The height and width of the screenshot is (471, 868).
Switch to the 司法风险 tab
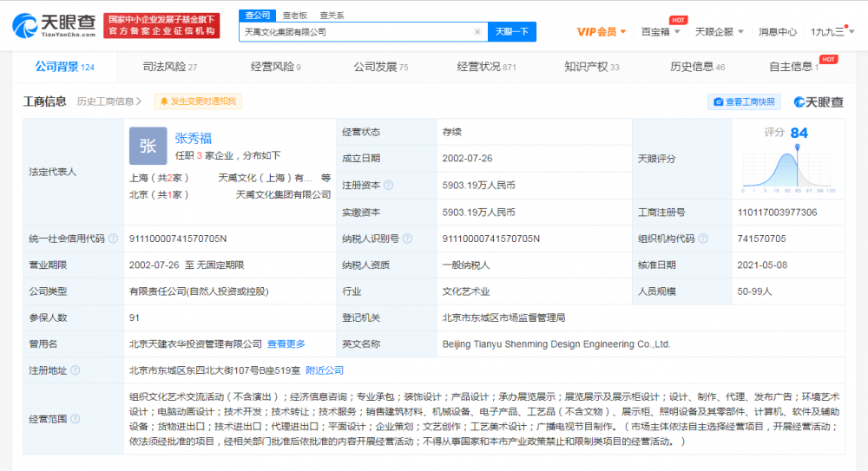click(x=169, y=67)
